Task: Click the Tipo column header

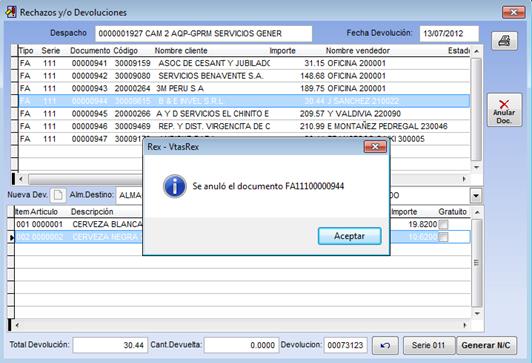Action: pos(26,51)
